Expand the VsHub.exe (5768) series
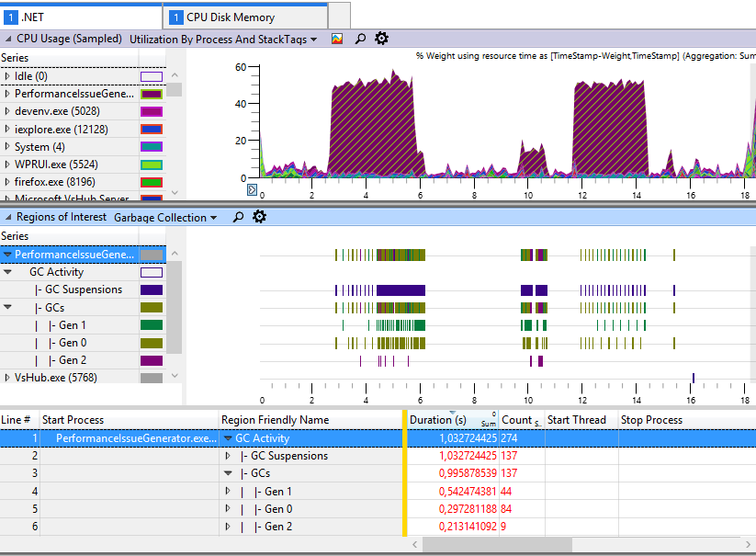Image resolution: width=756 pixels, height=556 pixels. (x=7, y=378)
